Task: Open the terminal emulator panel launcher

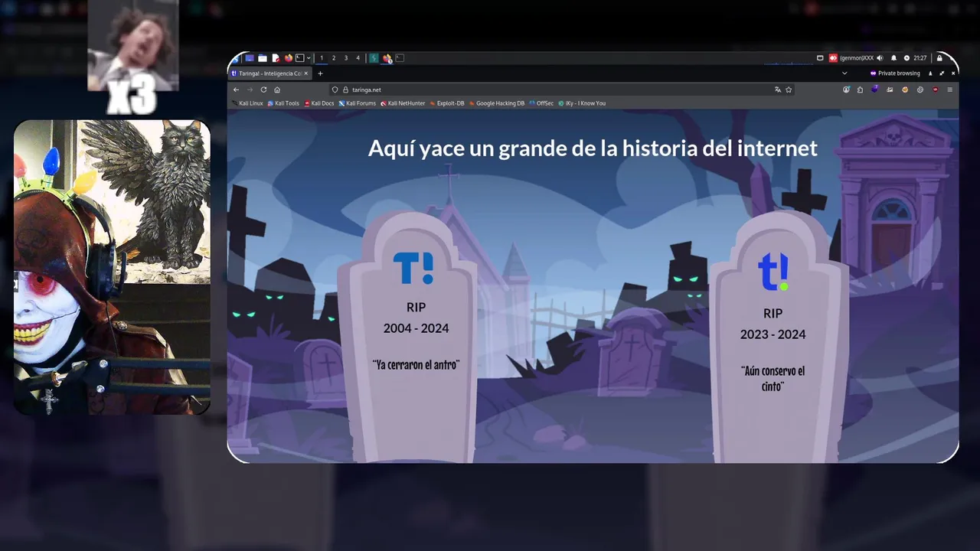Action: point(300,58)
